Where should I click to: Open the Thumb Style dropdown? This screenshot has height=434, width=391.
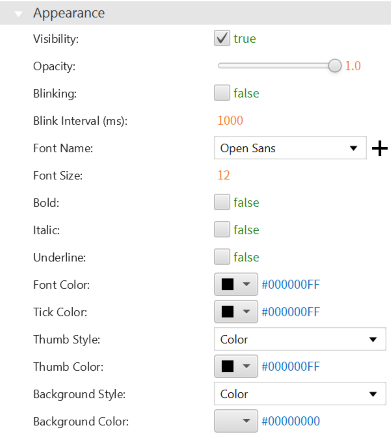tap(300, 339)
